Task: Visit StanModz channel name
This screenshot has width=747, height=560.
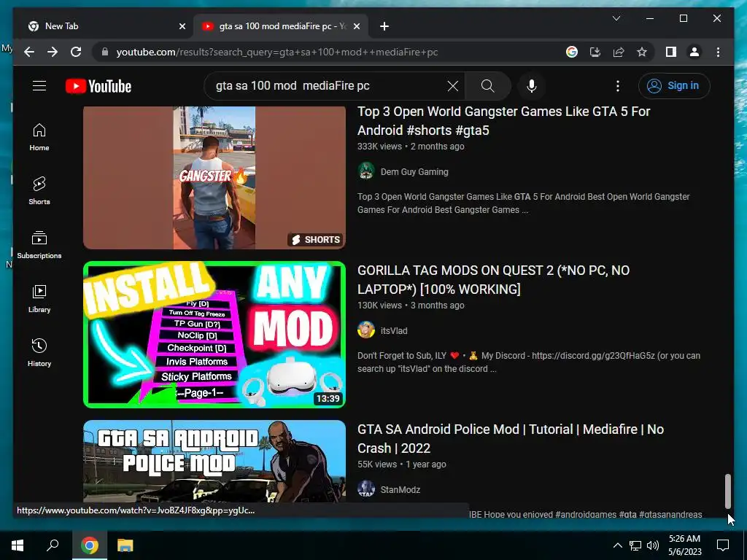Action: (x=400, y=489)
